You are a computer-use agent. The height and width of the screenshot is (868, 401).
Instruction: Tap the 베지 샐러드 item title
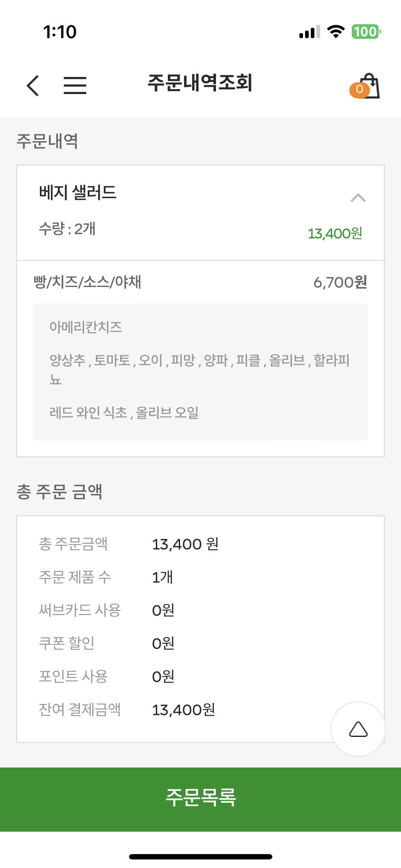78,192
